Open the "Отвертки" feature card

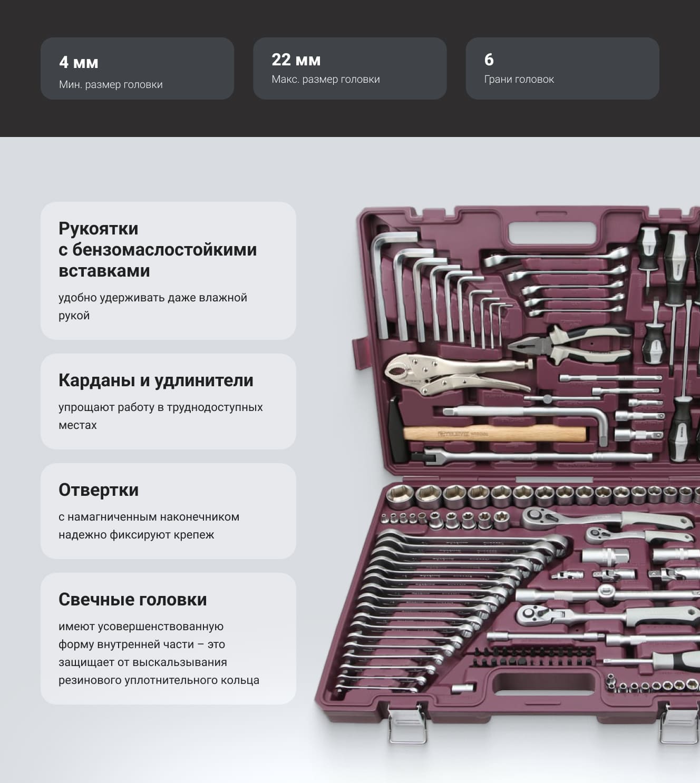click(168, 511)
